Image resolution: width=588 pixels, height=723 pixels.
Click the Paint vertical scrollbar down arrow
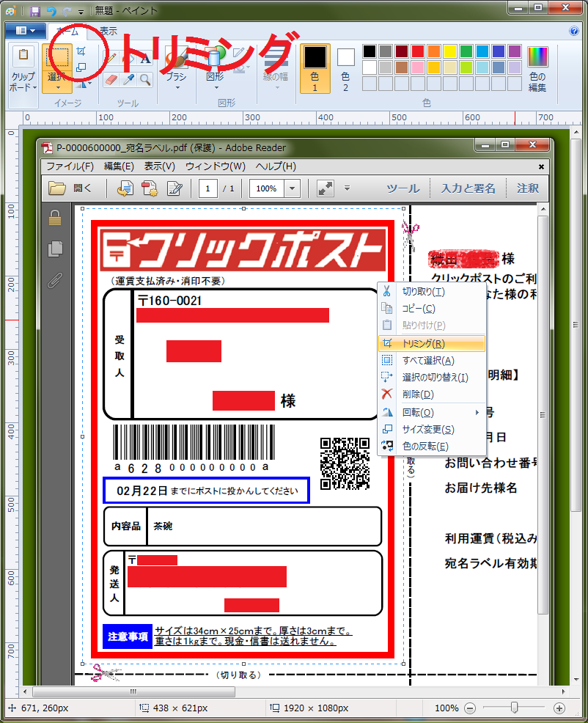tap(576, 680)
